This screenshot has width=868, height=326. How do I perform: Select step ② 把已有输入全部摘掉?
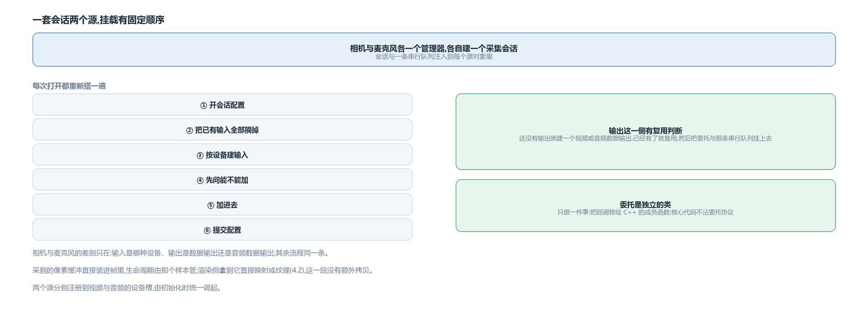point(222,129)
